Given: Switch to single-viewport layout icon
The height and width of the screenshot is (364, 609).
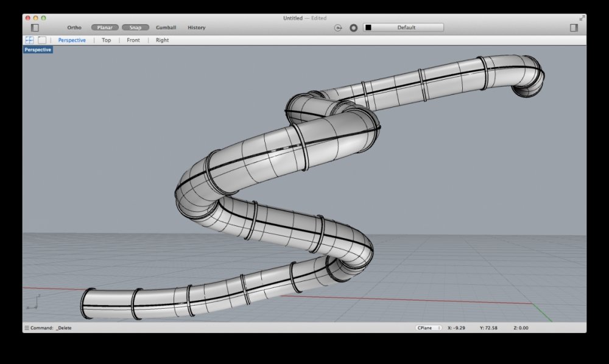Looking at the screenshot, I should pyautogui.click(x=42, y=40).
